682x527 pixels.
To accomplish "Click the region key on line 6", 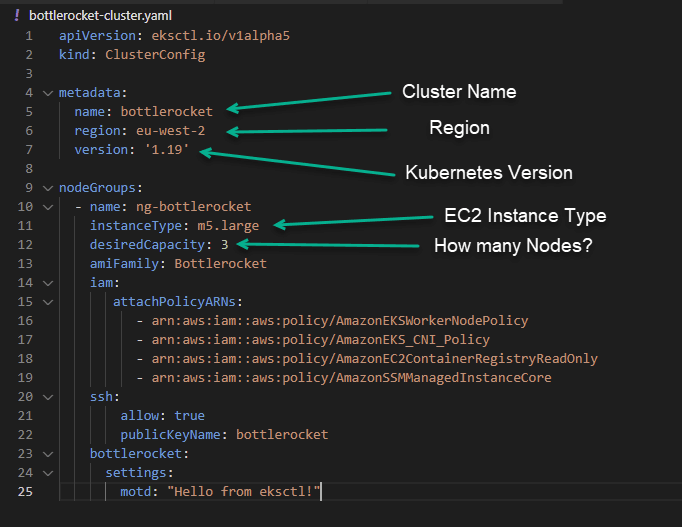I will [97, 130].
